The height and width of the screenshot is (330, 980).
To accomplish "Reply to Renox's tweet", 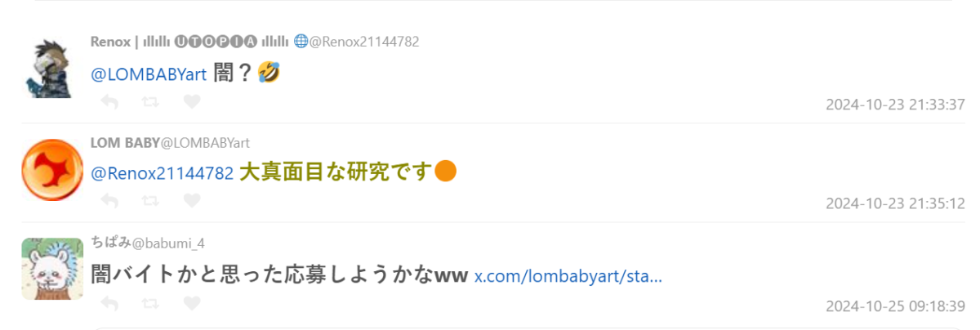I will (x=109, y=101).
